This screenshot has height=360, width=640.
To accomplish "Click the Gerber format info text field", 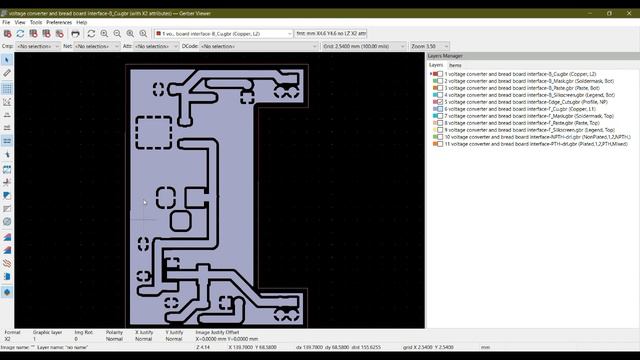I will 331,33.
